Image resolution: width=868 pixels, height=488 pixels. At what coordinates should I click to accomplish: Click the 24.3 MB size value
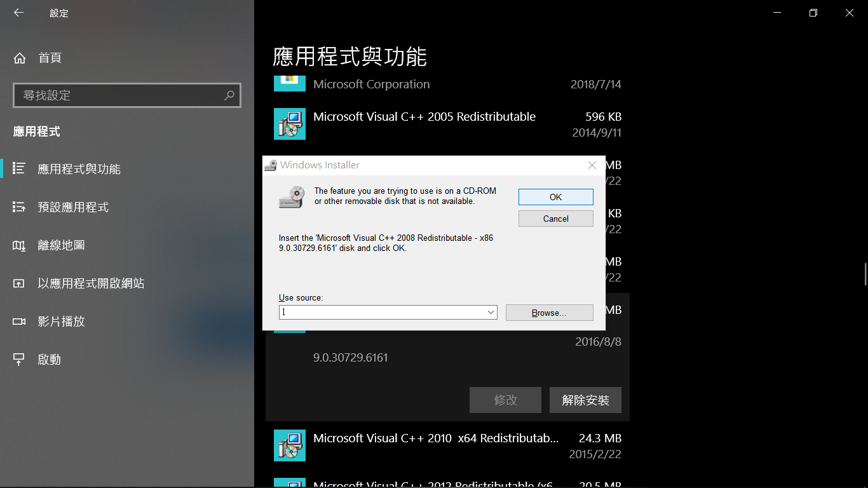600,438
